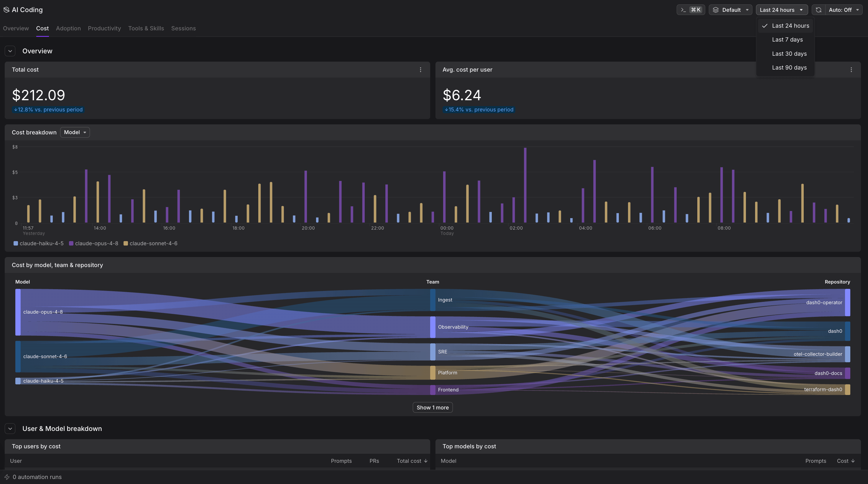Select Last 24 hours time range
The image size is (868, 484).
785,26
